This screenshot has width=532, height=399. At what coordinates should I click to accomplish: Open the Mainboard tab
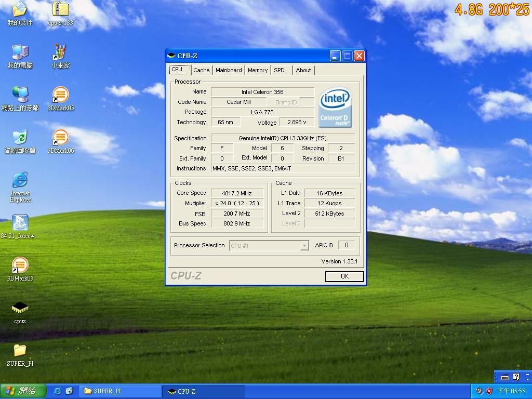coord(229,70)
